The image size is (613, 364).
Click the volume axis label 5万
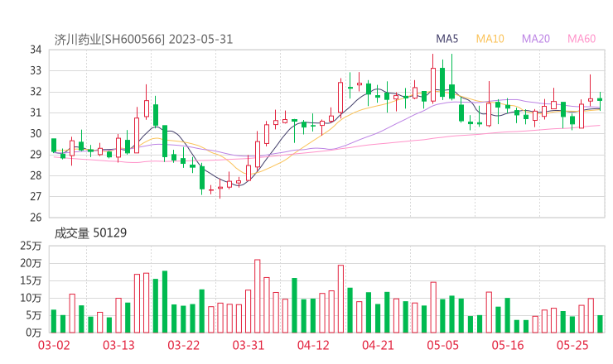[33, 315]
